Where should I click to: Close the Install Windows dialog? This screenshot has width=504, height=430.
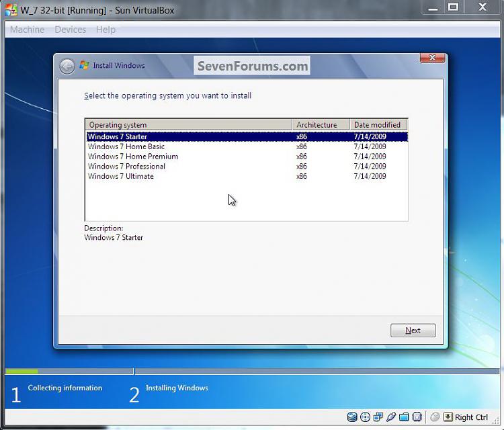point(433,58)
